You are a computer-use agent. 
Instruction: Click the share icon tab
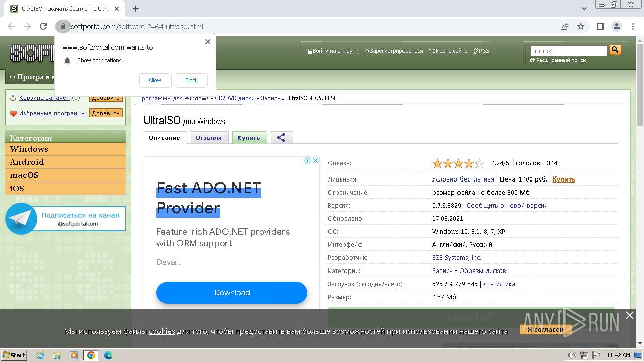pos(281,138)
